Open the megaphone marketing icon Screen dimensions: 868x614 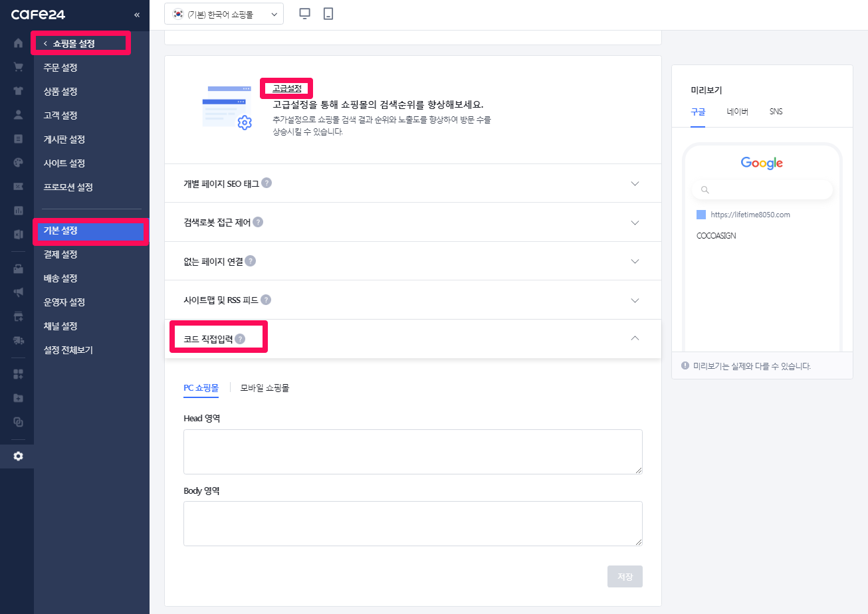click(18, 292)
